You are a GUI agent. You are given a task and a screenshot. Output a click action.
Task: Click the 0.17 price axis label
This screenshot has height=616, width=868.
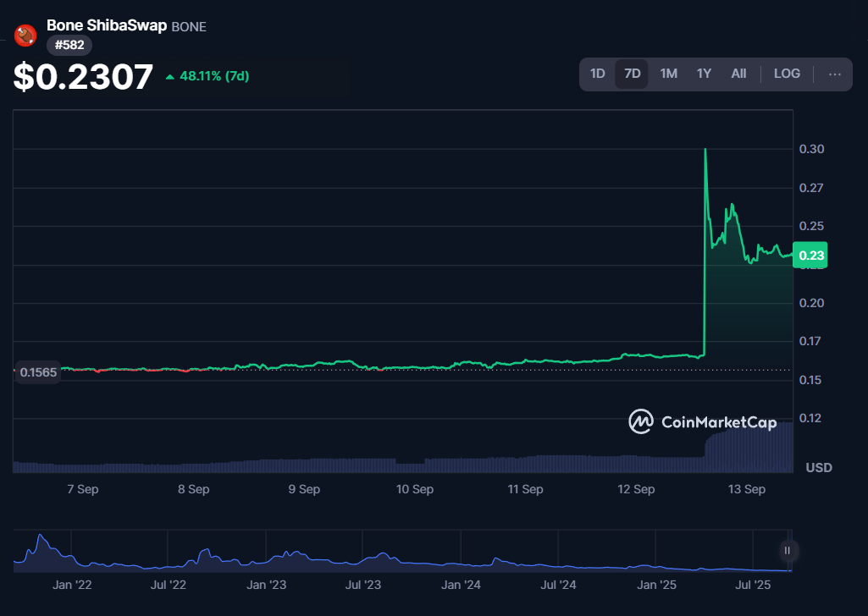pyautogui.click(x=810, y=341)
